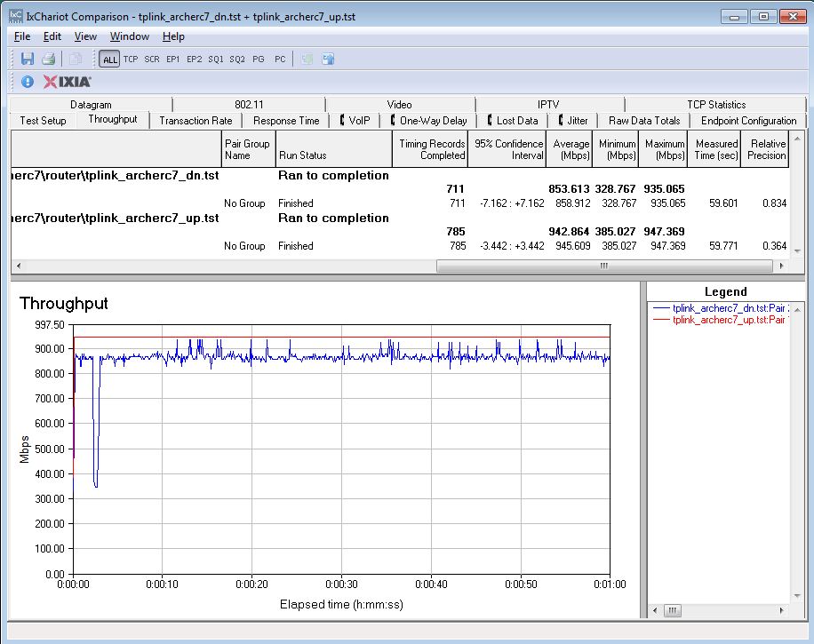Click the greyed-out copy icon in toolbar
The height and width of the screenshot is (644, 814).
pyautogui.click(x=76, y=59)
